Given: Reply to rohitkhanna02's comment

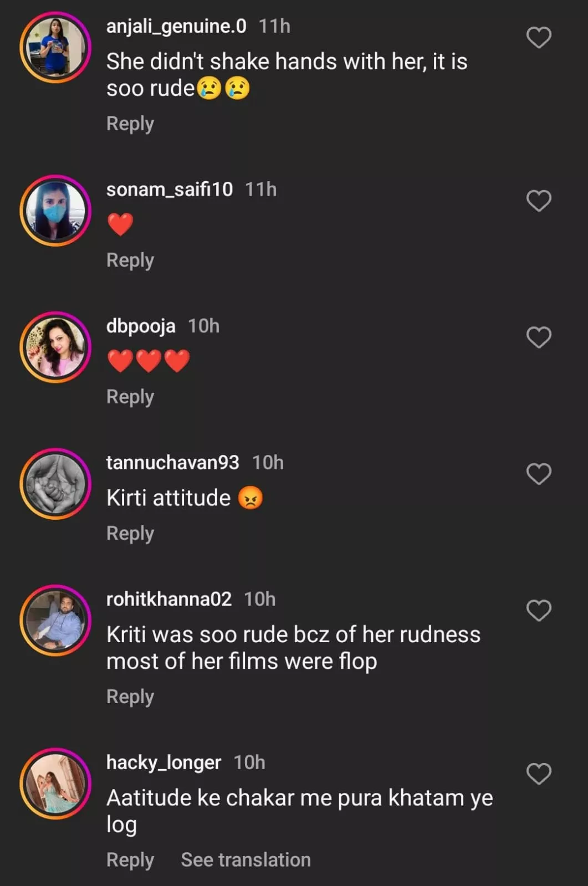Looking at the screenshot, I should pos(130,696).
